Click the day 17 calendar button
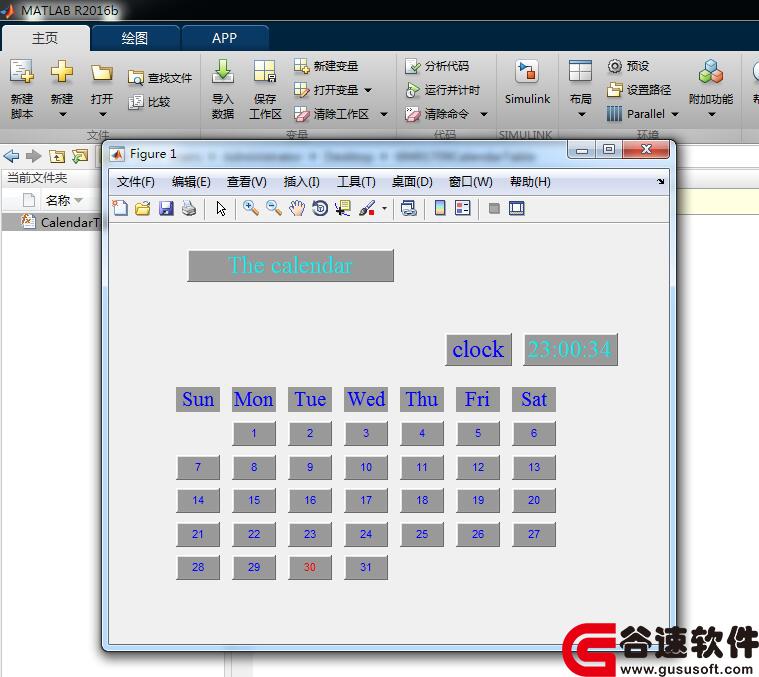 pos(366,500)
